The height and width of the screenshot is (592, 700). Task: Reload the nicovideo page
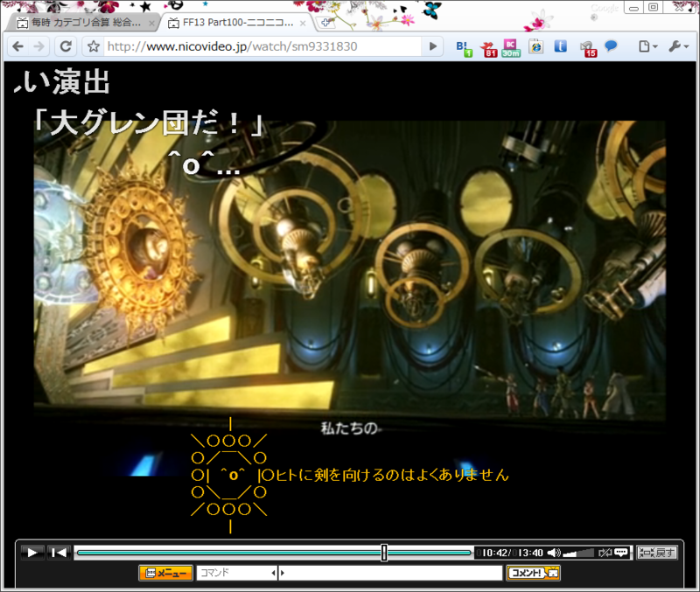(x=66, y=46)
